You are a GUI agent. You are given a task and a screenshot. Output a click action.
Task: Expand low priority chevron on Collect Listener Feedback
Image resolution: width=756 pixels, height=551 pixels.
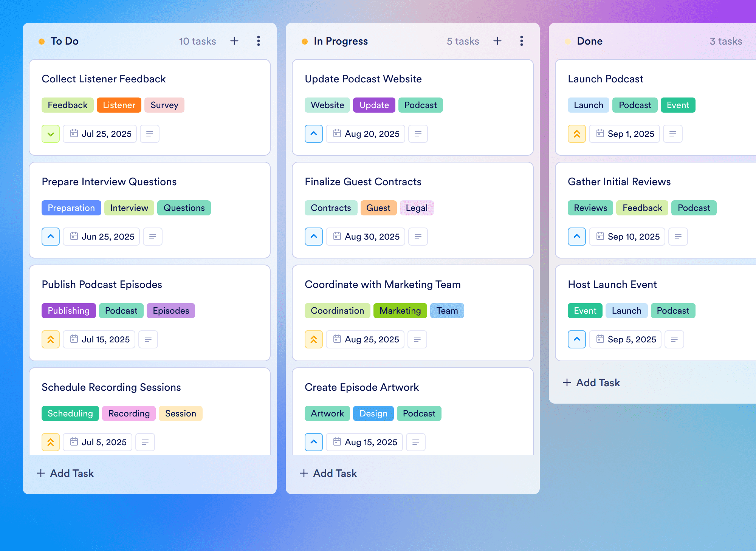pos(51,134)
